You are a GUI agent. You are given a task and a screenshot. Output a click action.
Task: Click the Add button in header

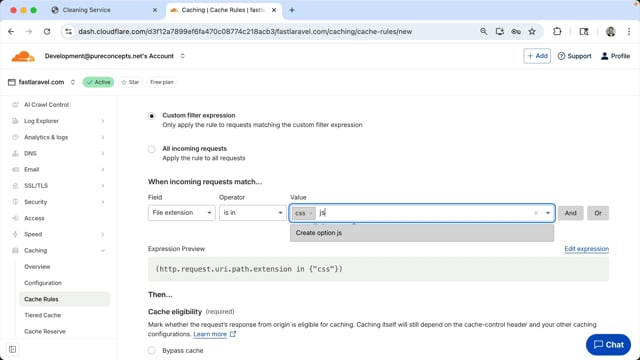pyautogui.click(x=537, y=56)
